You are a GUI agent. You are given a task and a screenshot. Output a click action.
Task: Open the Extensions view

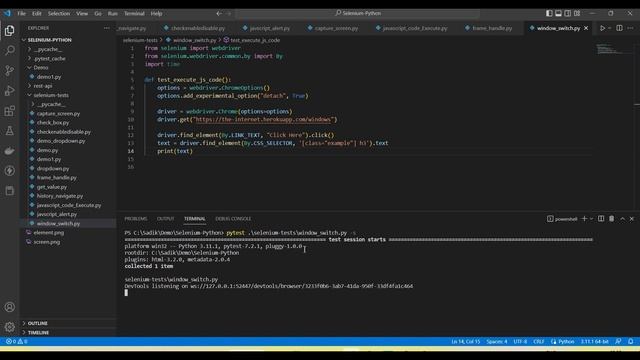[9, 111]
